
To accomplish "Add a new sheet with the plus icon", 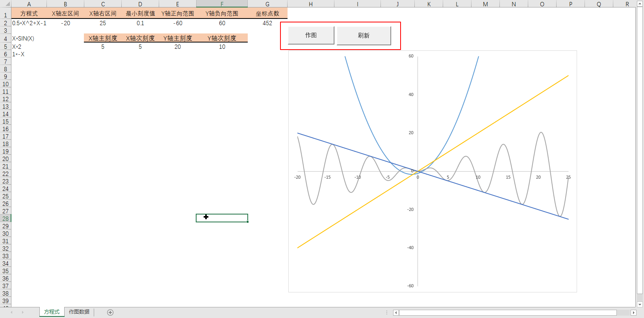I will click(110, 312).
